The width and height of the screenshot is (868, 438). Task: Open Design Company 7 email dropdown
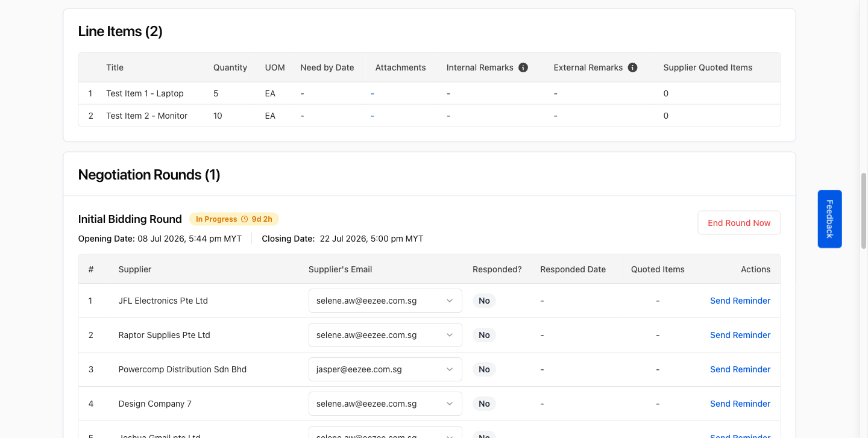(x=385, y=404)
